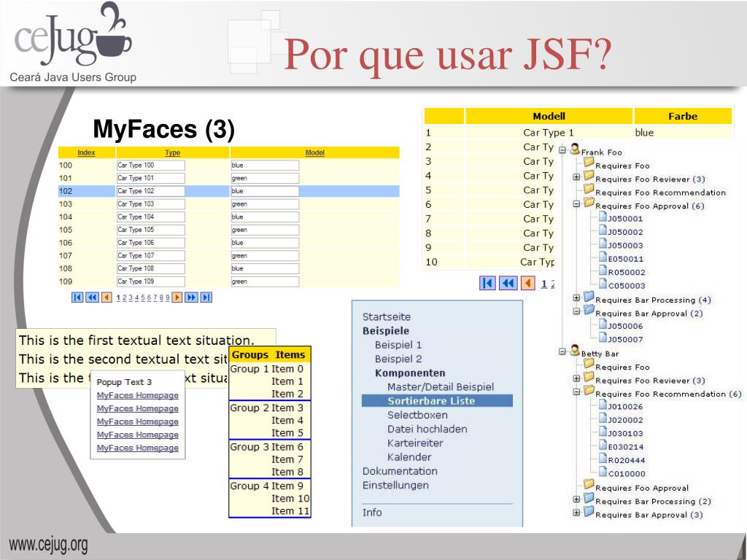Click the green model field in row 105
The image size is (747, 560).
[x=265, y=230]
